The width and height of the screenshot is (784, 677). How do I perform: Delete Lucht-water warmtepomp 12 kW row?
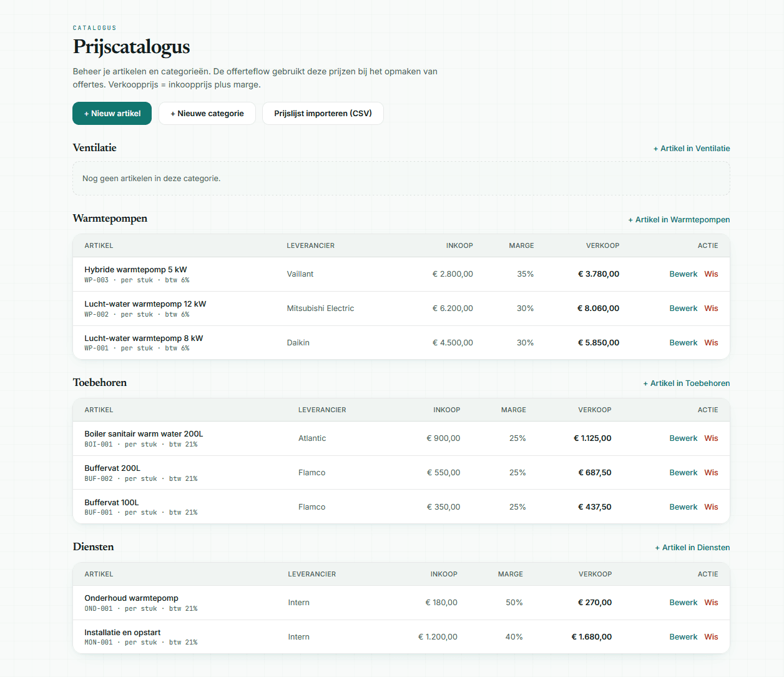712,309
